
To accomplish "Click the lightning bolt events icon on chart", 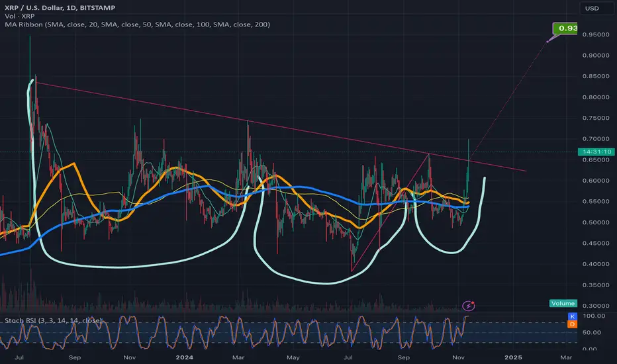I will pos(468,305).
